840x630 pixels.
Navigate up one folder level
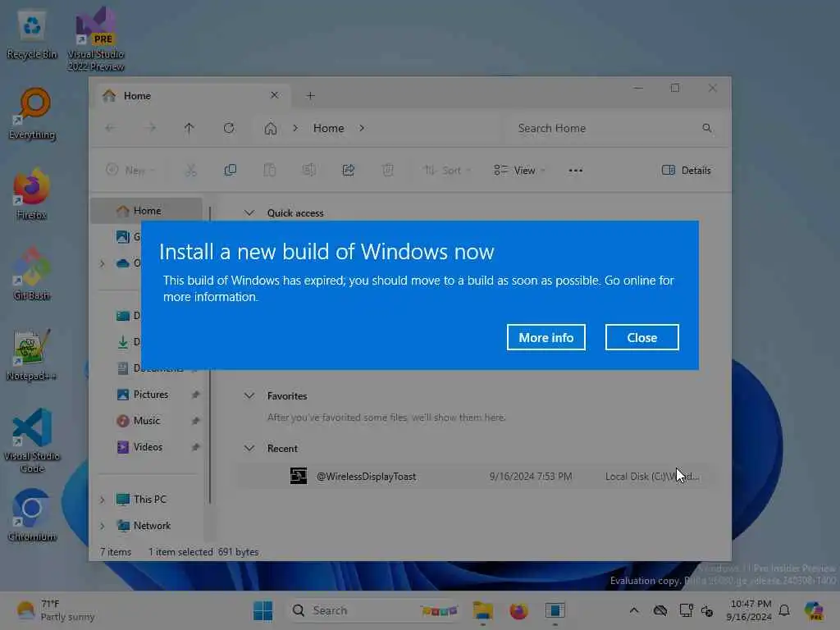click(x=189, y=128)
